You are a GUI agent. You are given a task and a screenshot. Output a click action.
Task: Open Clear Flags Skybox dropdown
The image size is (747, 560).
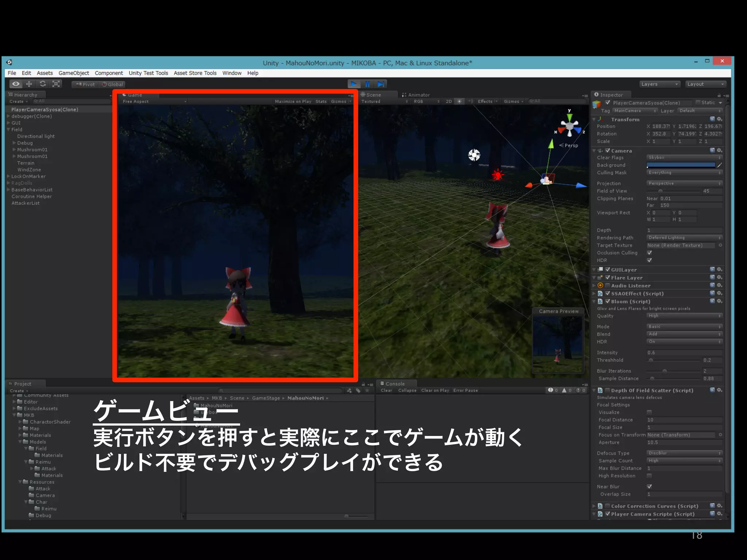pyautogui.click(x=685, y=157)
